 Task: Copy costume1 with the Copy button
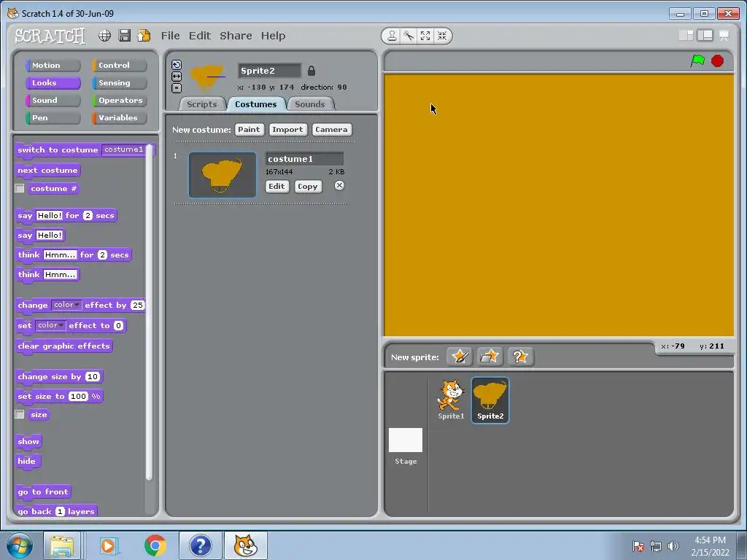[x=308, y=186]
